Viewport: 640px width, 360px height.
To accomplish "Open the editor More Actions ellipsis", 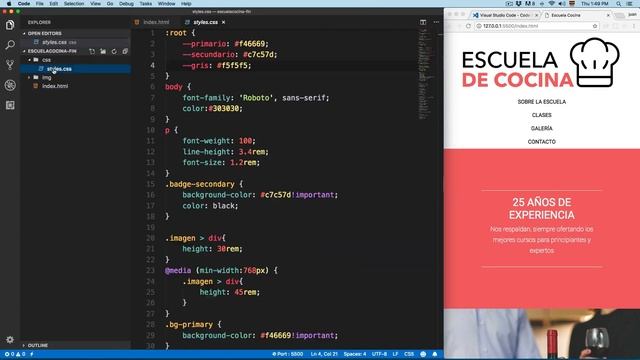I will 436,22.
